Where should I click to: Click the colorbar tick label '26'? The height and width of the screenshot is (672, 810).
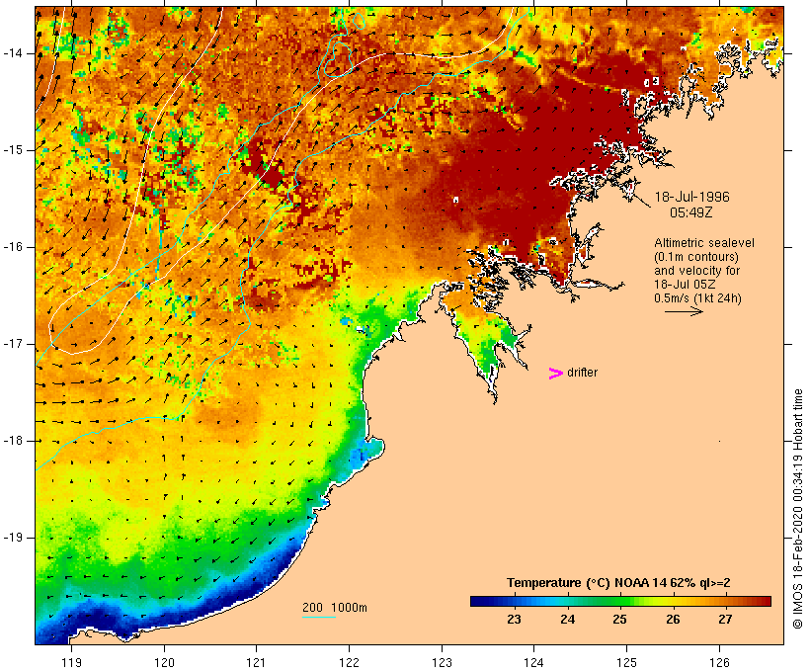(x=673, y=620)
